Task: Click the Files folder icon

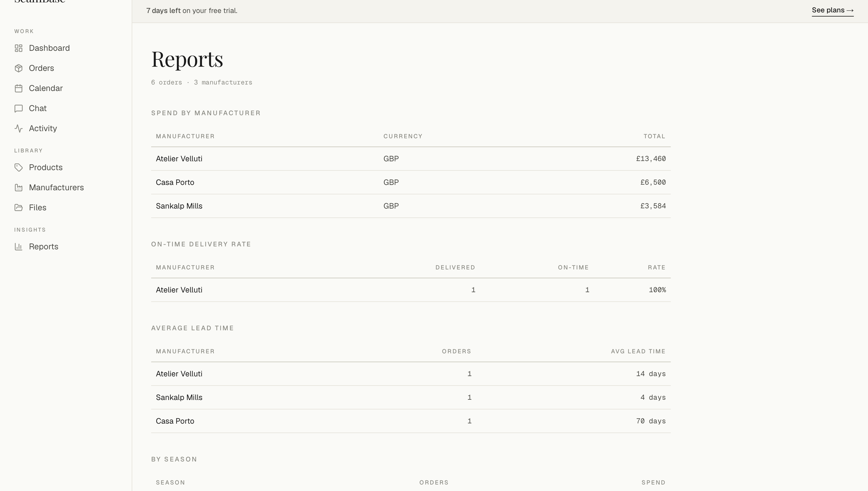Action: click(x=19, y=208)
